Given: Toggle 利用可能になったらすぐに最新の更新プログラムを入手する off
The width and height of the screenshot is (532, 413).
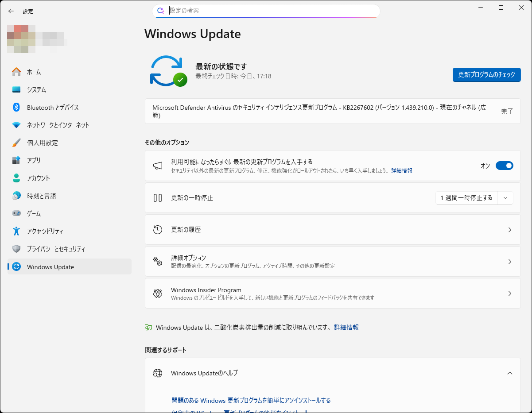Looking at the screenshot, I should pyautogui.click(x=504, y=165).
